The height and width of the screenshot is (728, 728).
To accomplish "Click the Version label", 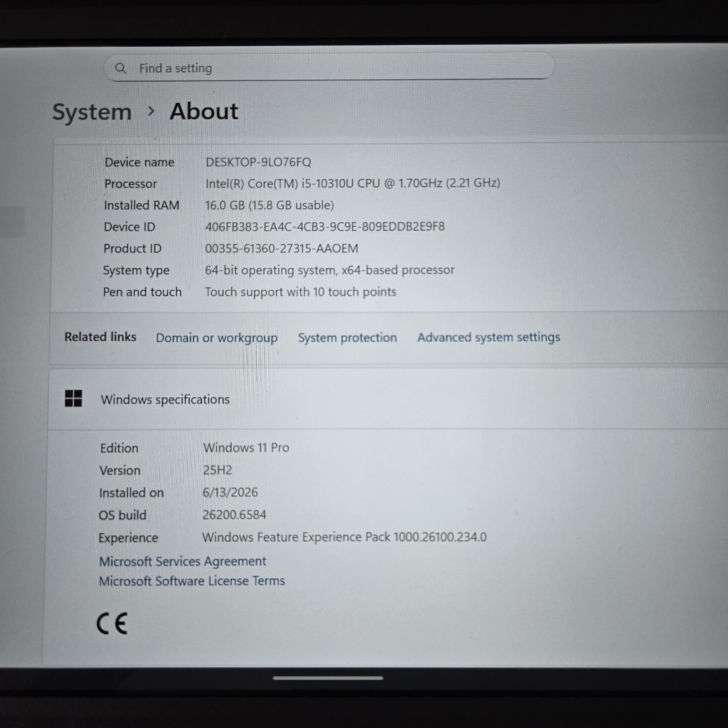I will coord(120,470).
